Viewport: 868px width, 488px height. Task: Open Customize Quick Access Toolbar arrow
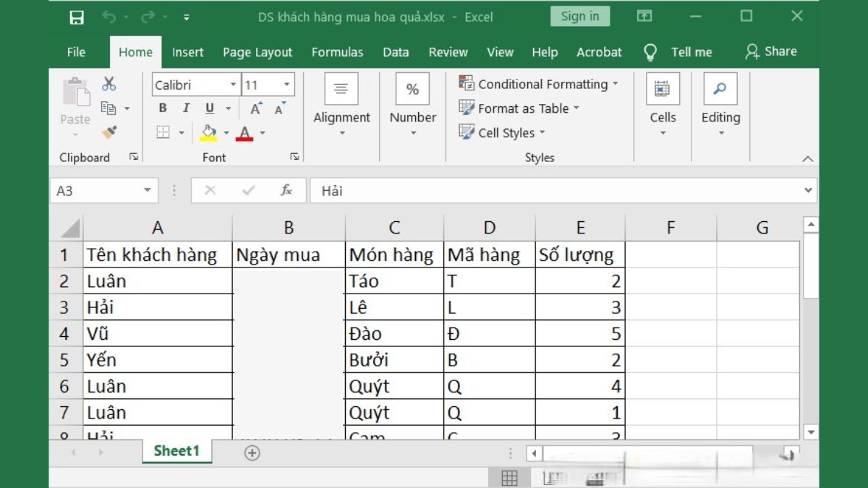tap(187, 17)
